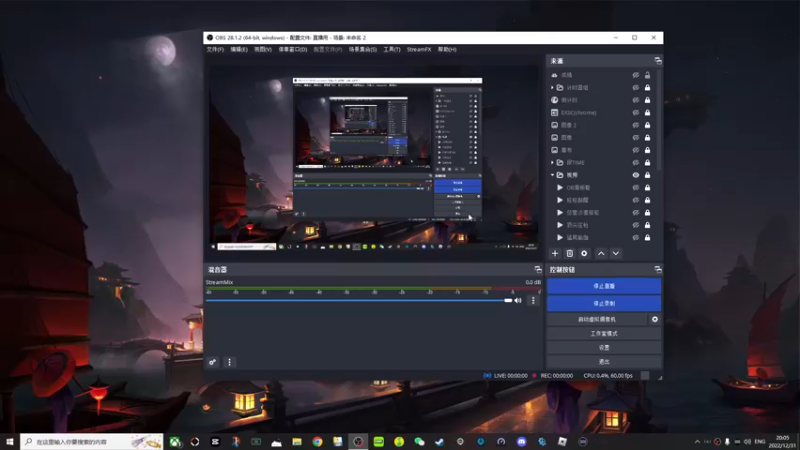Open the 文件(F) menu
800x450 pixels.
pyautogui.click(x=215, y=49)
